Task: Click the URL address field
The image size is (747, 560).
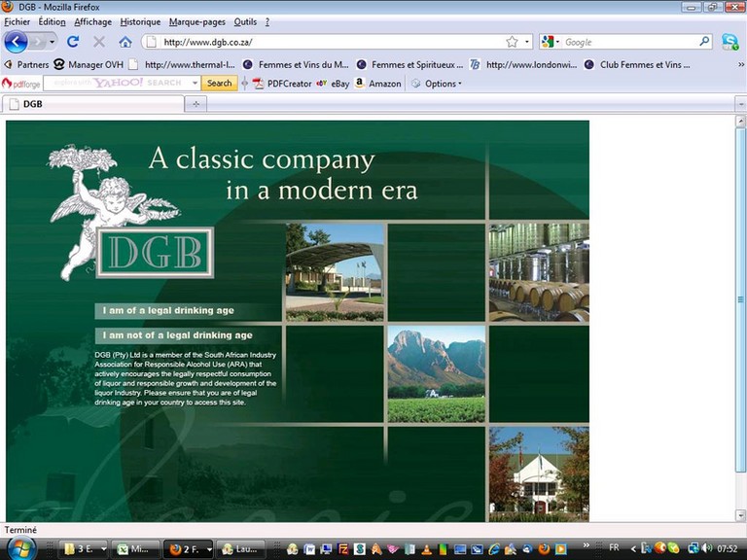Action: (331, 42)
